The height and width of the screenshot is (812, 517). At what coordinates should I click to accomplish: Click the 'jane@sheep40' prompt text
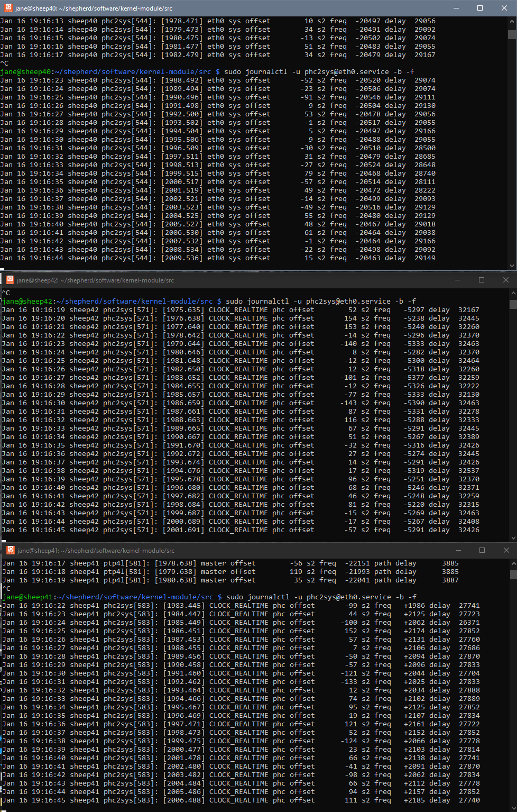25,72
